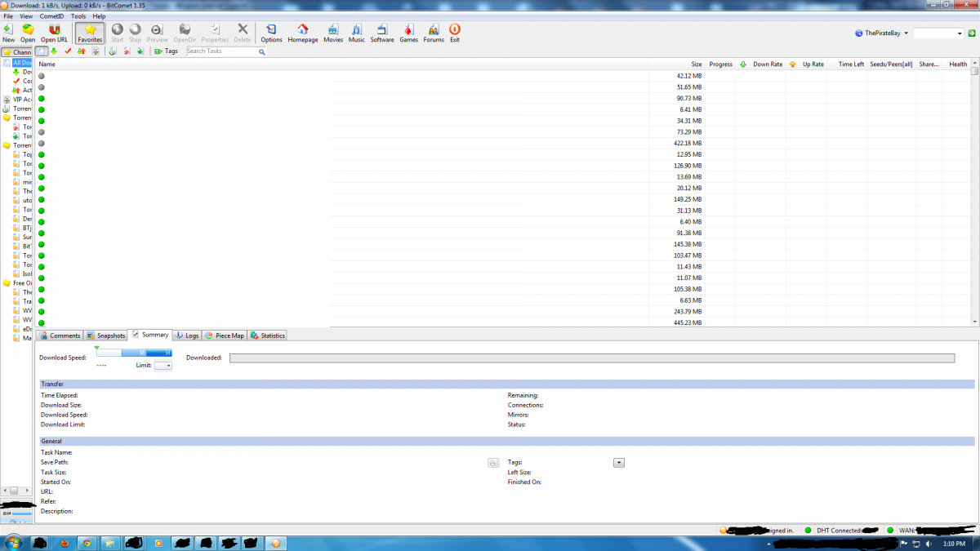Open the CometID menu
Image resolution: width=980 pixels, height=551 pixels.
[52, 16]
